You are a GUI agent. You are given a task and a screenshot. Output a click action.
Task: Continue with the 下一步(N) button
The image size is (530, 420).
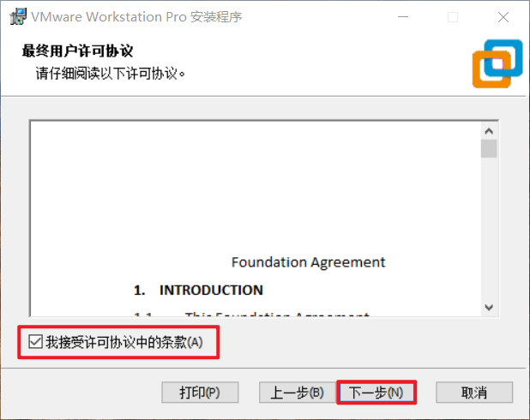click(x=376, y=393)
